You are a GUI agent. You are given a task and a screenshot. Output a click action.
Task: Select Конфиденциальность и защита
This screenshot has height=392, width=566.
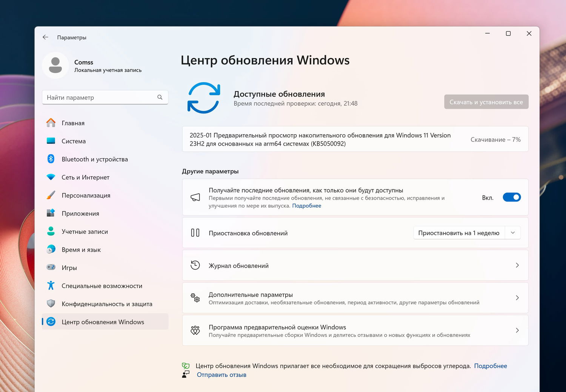(x=105, y=304)
